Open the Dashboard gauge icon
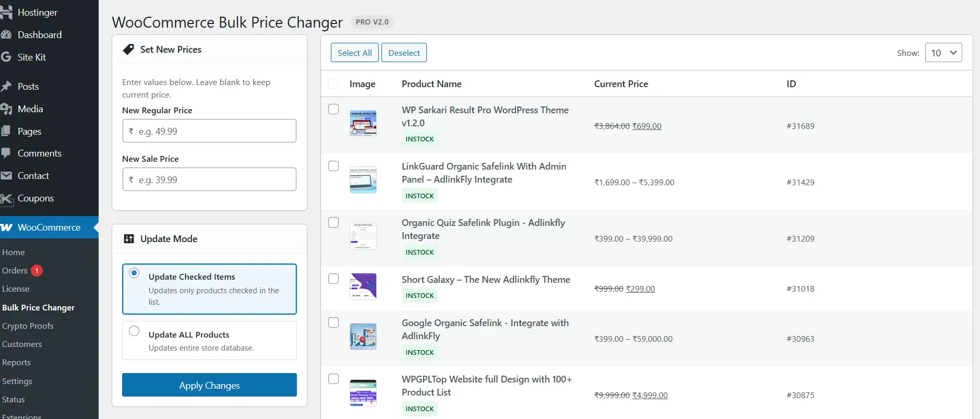The height and width of the screenshot is (419, 980). coord(6,35)
